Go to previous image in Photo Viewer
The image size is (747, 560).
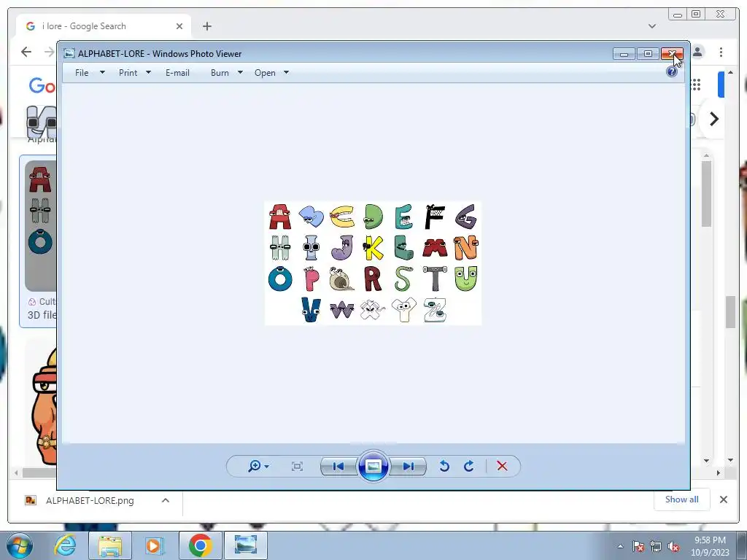click(x=338, y=466)
